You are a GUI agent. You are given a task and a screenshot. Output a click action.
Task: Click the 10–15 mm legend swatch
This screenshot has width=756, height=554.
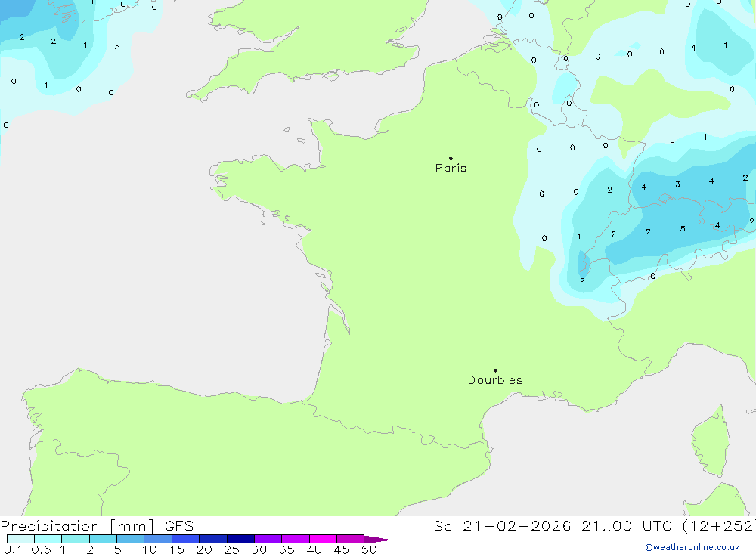pyautogui.click(x=158, y=539)
